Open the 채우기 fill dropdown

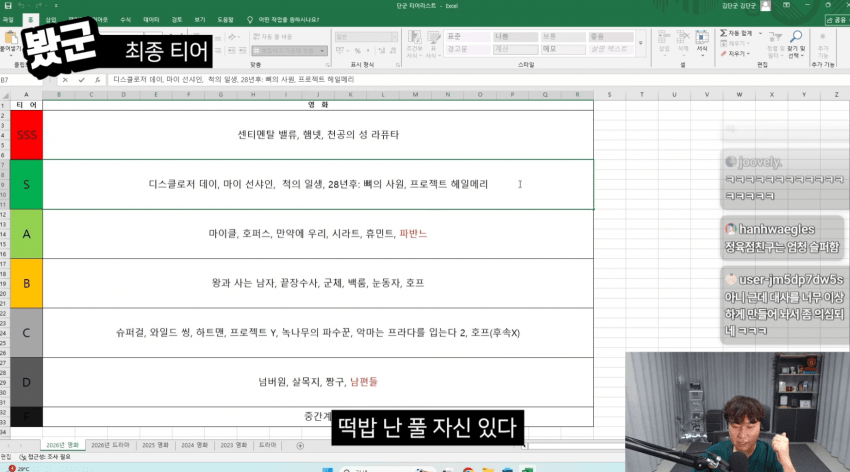736,43
